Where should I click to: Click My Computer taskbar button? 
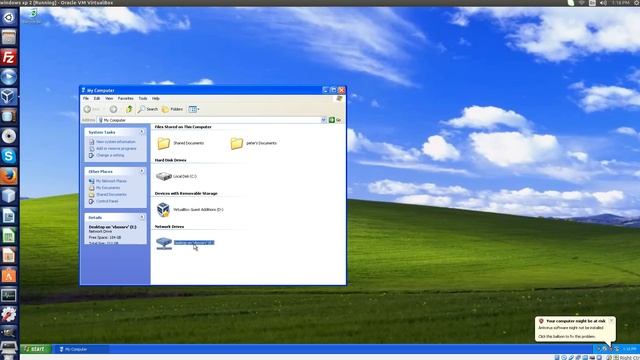click(81, 349)
